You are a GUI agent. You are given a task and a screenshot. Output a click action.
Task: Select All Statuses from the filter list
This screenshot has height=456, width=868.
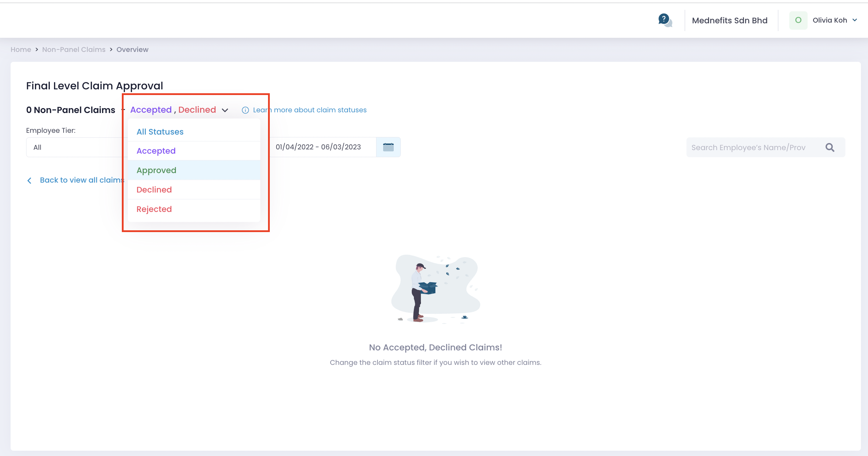160,131
